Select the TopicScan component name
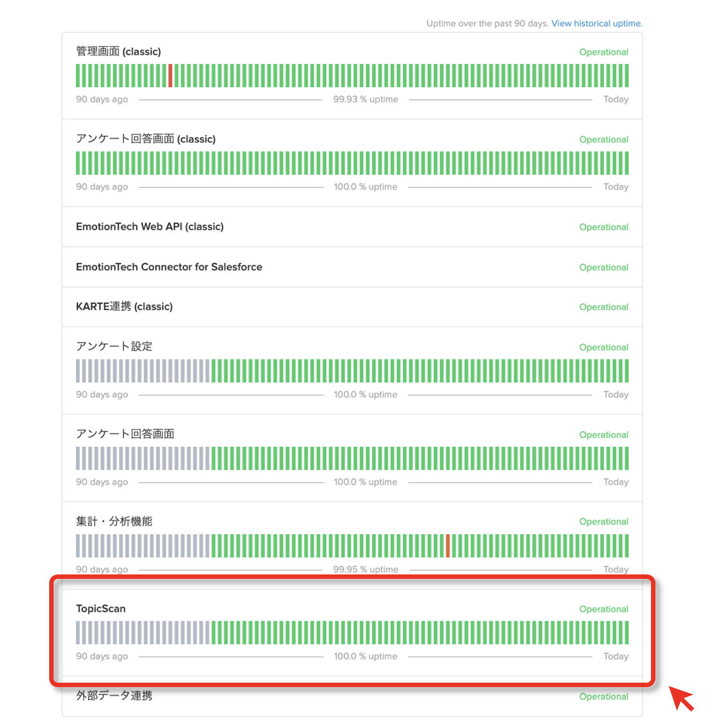Viewport: 714px width, 728px height. tap(101, 608)
